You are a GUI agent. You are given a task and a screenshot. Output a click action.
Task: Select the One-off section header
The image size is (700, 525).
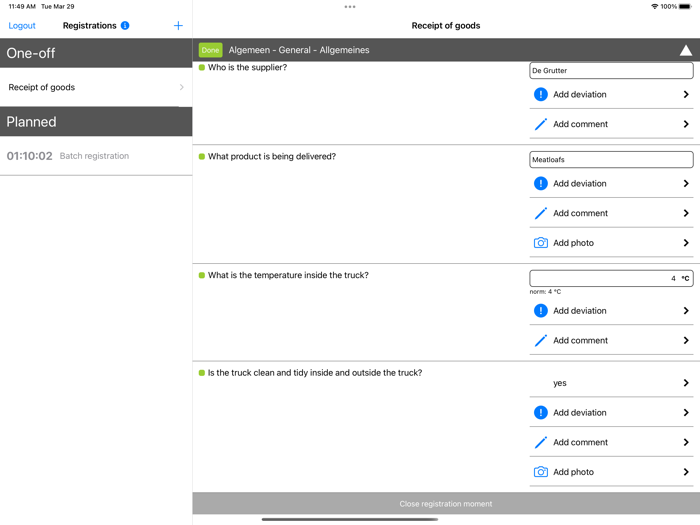[x=96, y=53]
